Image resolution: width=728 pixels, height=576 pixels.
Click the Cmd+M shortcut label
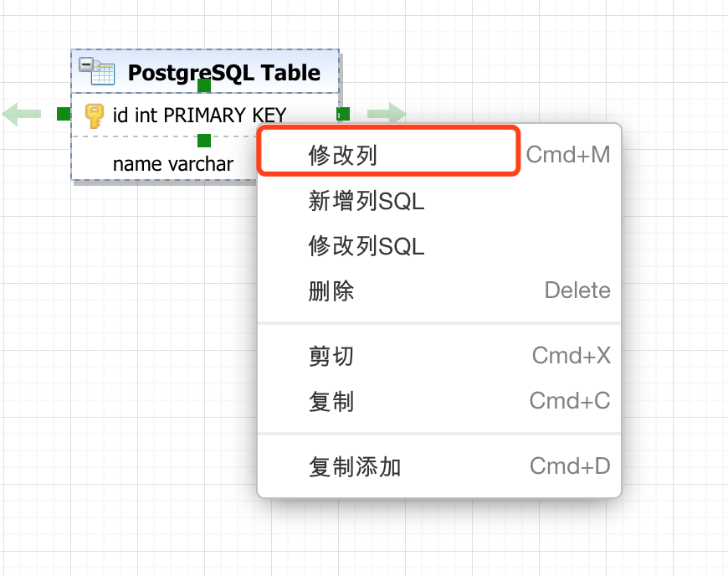click(x=568, y=154)
